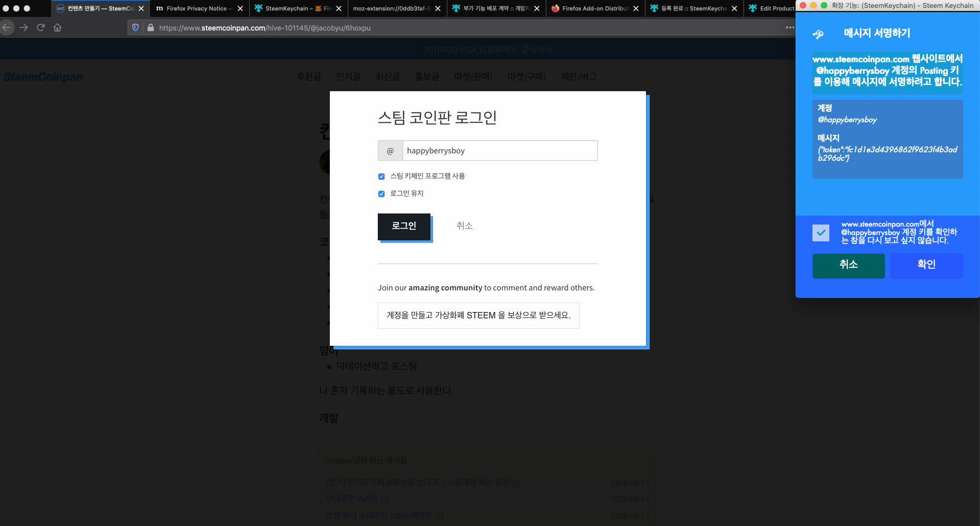This screenshot has height=526, width=980.
Task: Click 'Join our amazing community' text
Action: click(x=486, y=288)
